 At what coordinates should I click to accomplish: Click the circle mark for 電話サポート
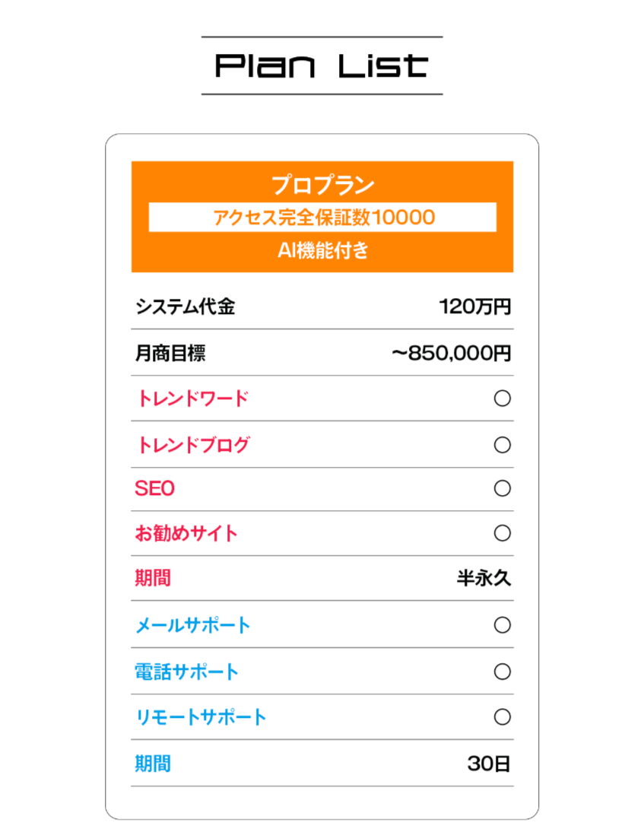(502, 672)
